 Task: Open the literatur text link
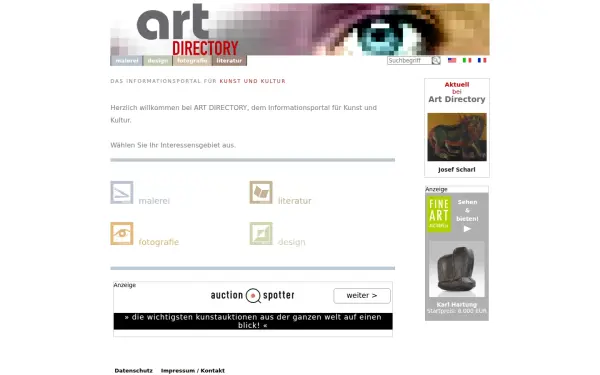[295, 201]
